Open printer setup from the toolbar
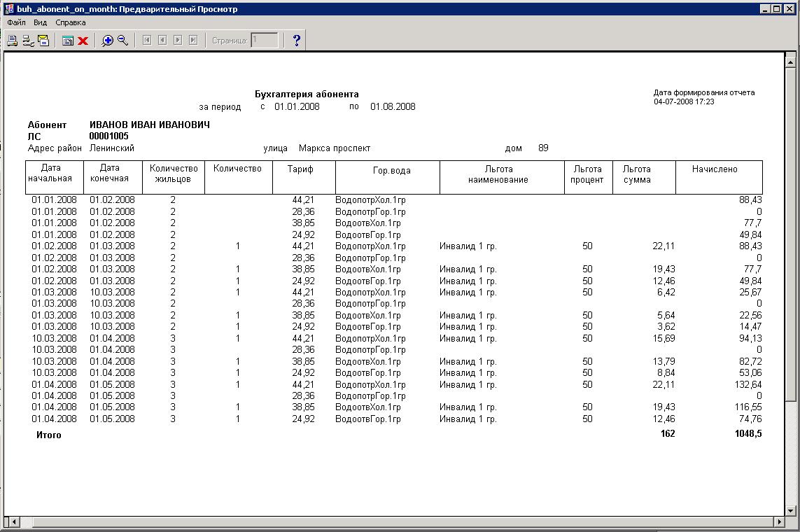The height and width of the screenshot is (532, 800). 28,41
